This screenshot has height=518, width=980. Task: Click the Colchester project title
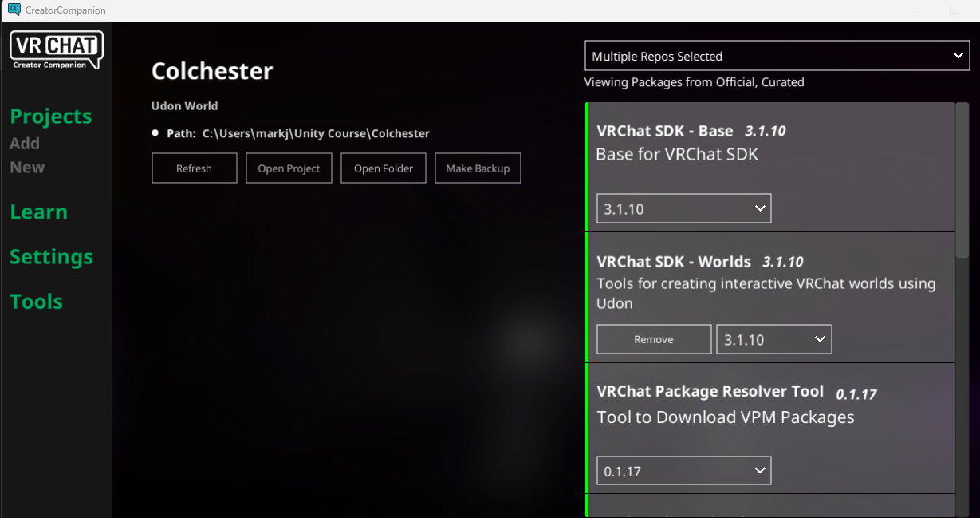pyautogui.click(x=212, y=71)
